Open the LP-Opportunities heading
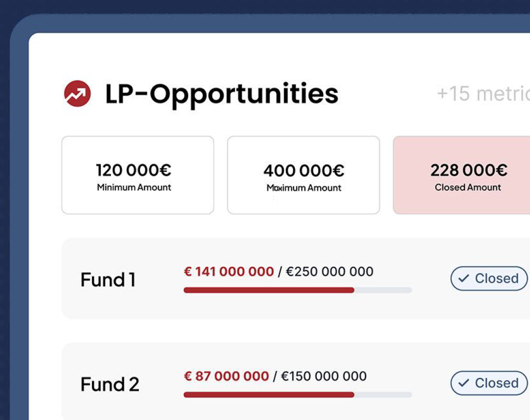 tap(221, 94)
